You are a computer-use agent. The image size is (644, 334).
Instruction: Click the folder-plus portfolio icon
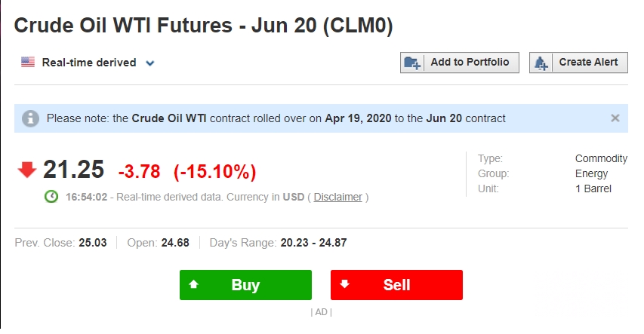[x=412, y=63]
